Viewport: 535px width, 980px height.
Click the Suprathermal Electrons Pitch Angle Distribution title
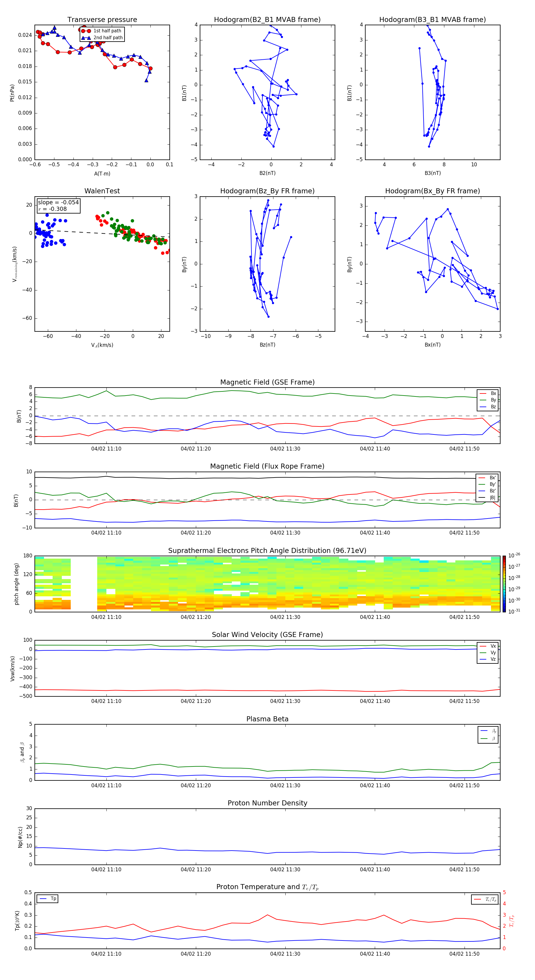[x=267, y=551]
